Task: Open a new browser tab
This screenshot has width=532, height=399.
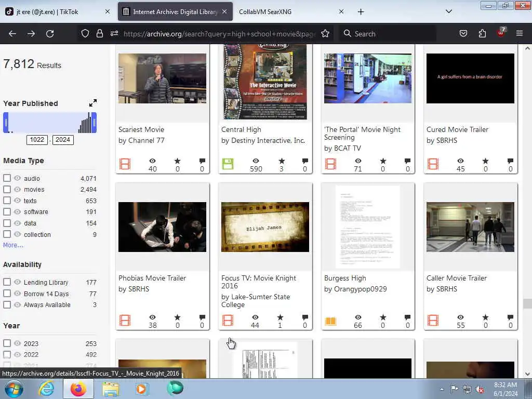Action: point(361,12)
